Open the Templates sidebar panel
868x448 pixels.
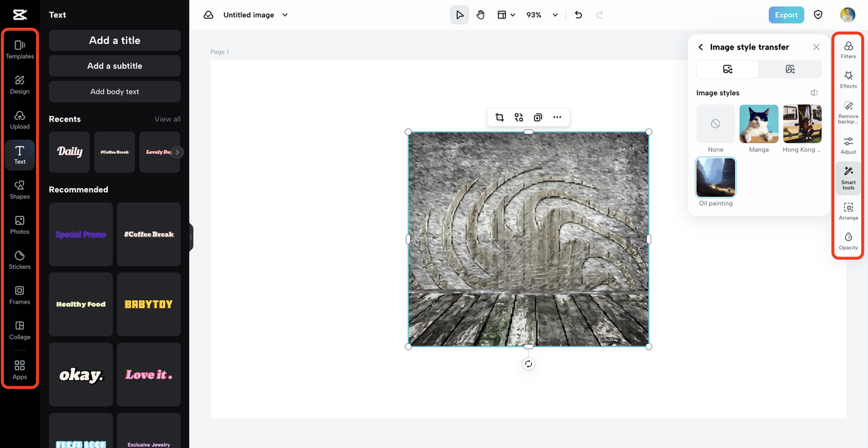[x=20, y=49]
